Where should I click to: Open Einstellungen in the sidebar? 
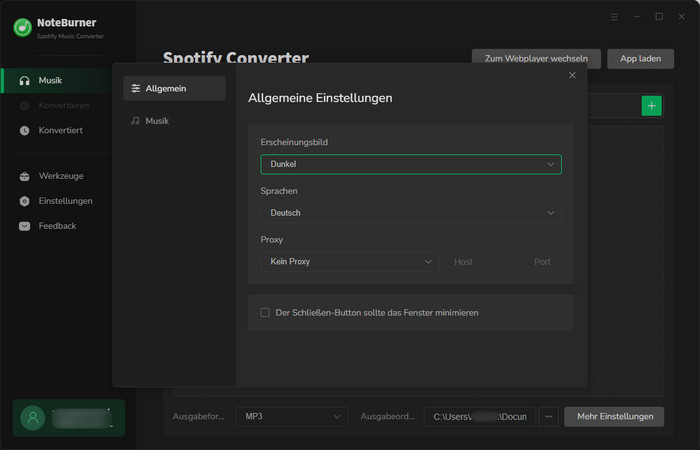click(x=56, y=201)
